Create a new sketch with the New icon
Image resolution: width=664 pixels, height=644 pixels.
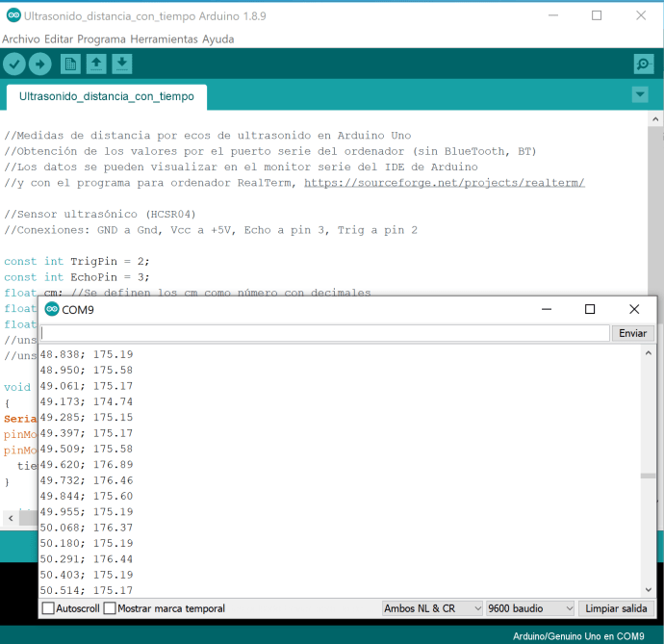[70, 64]
